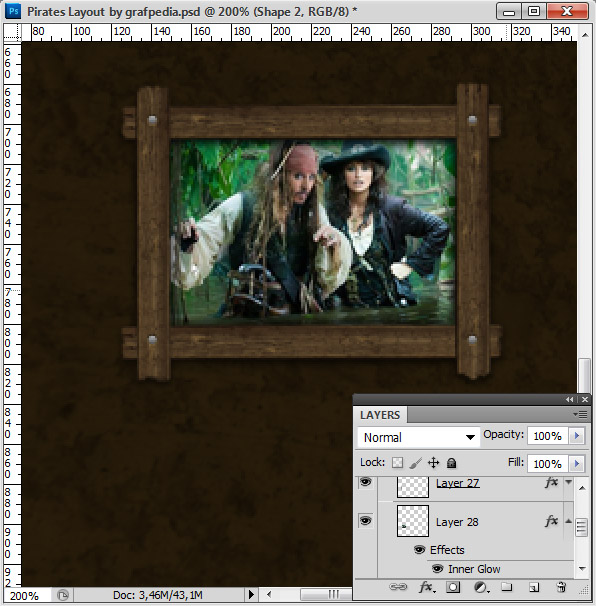Screen dimensions: 596x606
Task: Toggle lock transparent pixels
Action: tap(398, 463)
